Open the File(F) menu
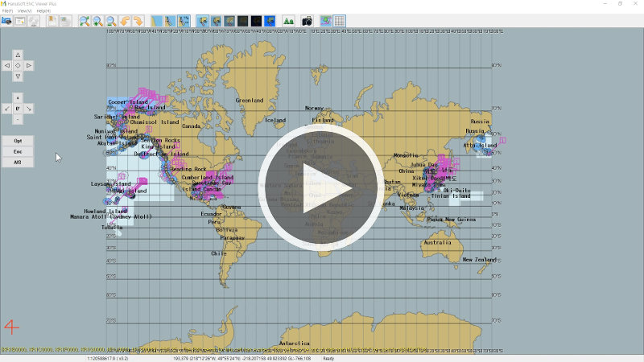Image resolution: width=644 pixels, height=362 pixels. coord(7,10)
